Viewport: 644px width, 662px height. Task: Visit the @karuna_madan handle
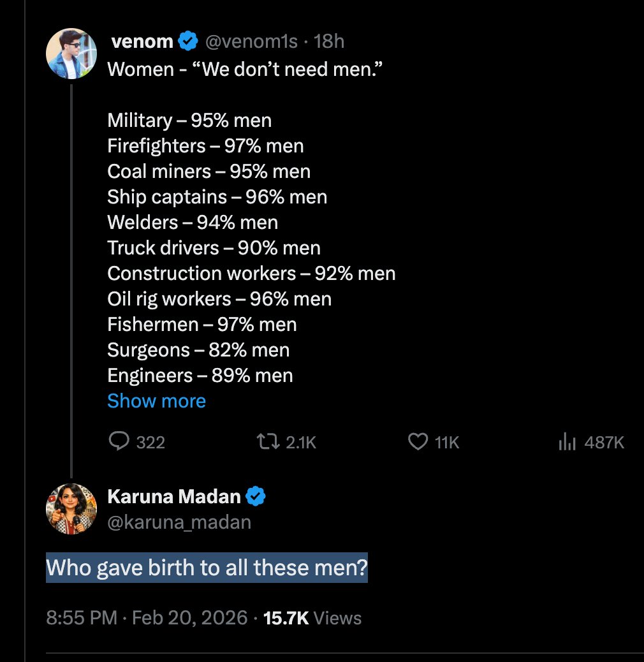click(x=179, y=522)
